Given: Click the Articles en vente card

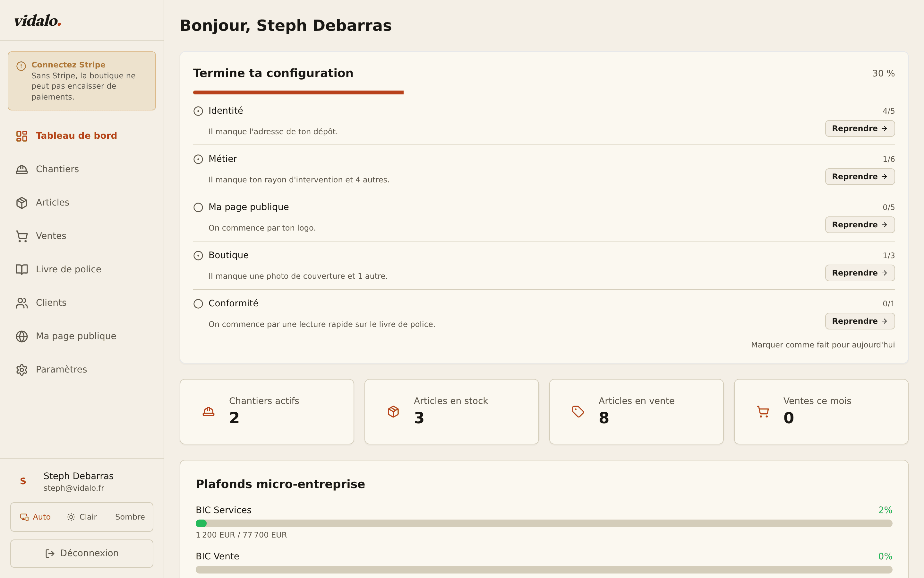Looking at the screenshot, I should (637, 412).
